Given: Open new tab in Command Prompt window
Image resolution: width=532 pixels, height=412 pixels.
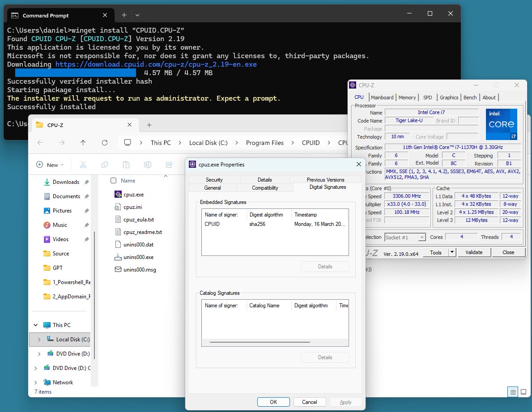Looking at the screenshot, I should [124, 15].
